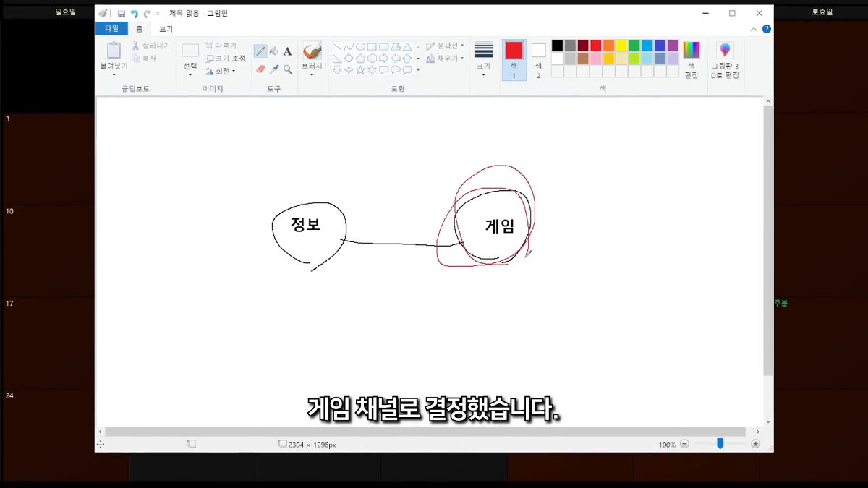Click the Save icon in title bar
The height and width of the screenshot is (488, 868).
[x=122, y=14]
